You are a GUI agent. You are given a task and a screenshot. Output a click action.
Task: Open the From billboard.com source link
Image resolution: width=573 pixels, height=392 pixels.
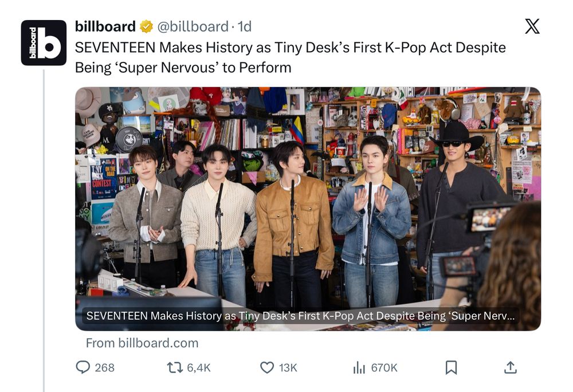142,343
